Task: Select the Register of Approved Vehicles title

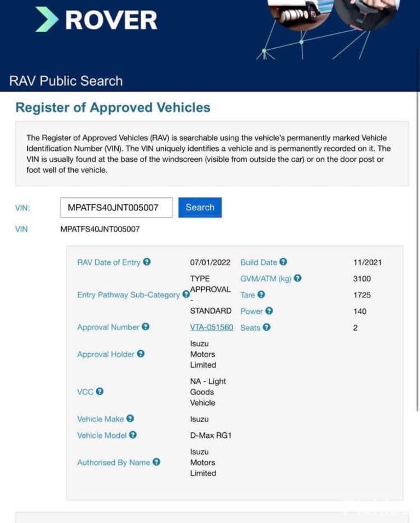Action: pyautogui.click(x=113, y=108)
